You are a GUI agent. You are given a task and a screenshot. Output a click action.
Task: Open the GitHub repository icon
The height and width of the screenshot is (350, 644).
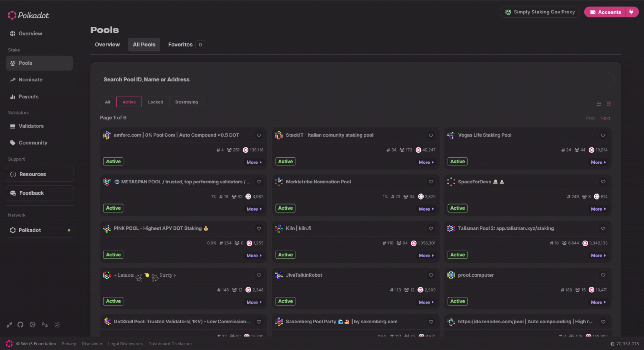[x=20, y=325]
